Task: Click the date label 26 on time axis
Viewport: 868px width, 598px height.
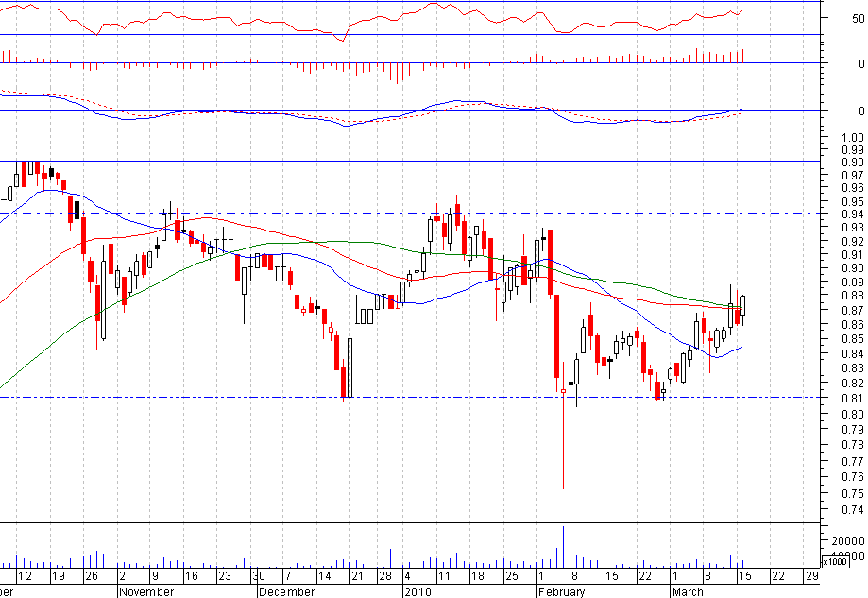Action: pos(92,576)
